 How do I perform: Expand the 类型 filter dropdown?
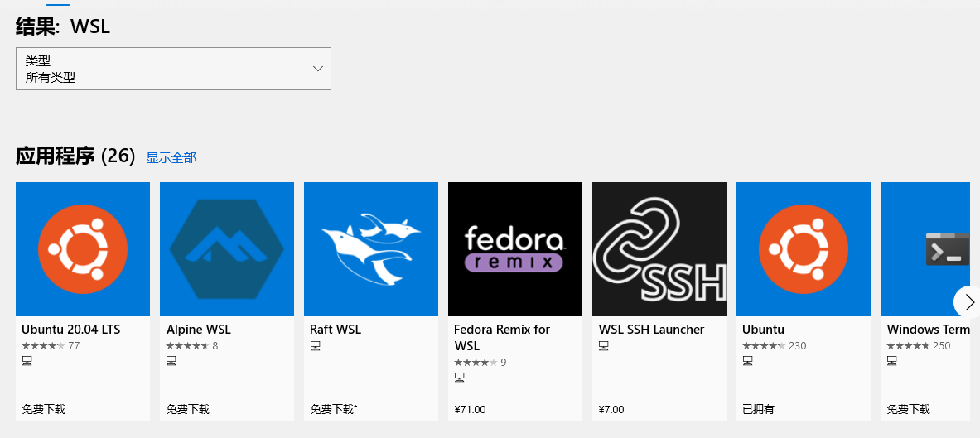tap(173, 69)
